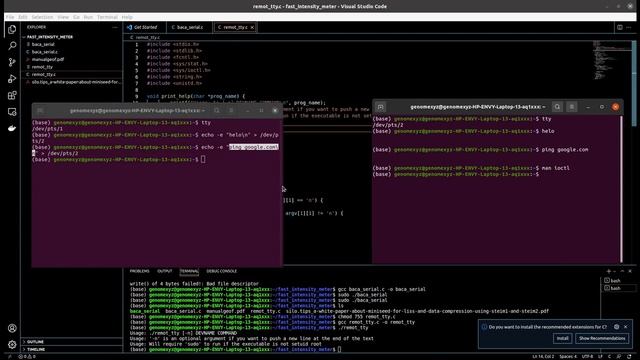This screenshot has height=360, width=640.
Task: Switch to the baca_serial.c editor tab
Action: [x=189, y=27]
